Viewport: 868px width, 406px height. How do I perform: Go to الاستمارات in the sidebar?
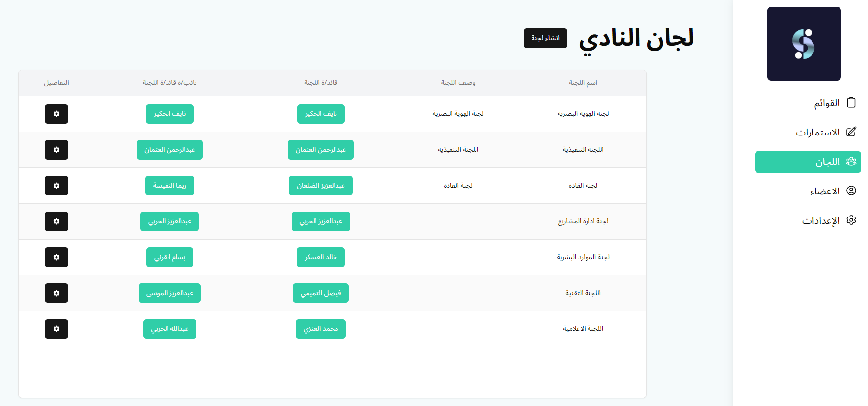click(808, 133)
